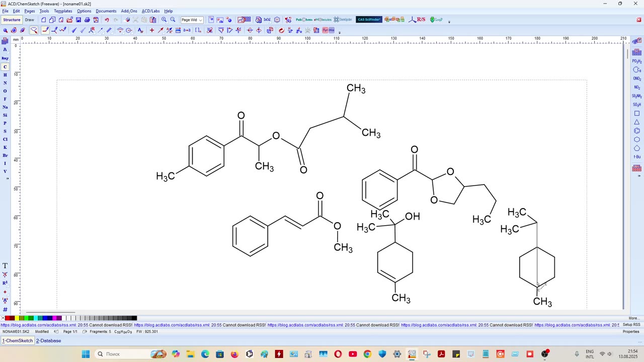Click the R/S stereo descriptors button

(418, 20)
